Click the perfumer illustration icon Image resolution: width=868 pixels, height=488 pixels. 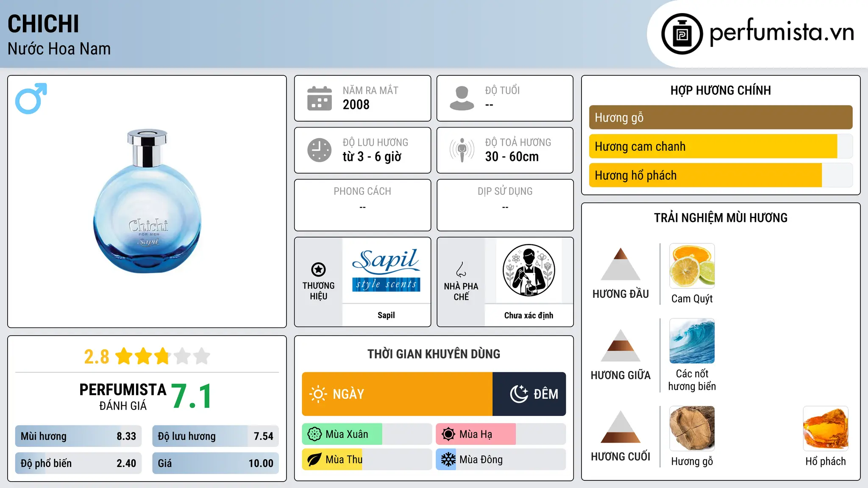point(529,270)
